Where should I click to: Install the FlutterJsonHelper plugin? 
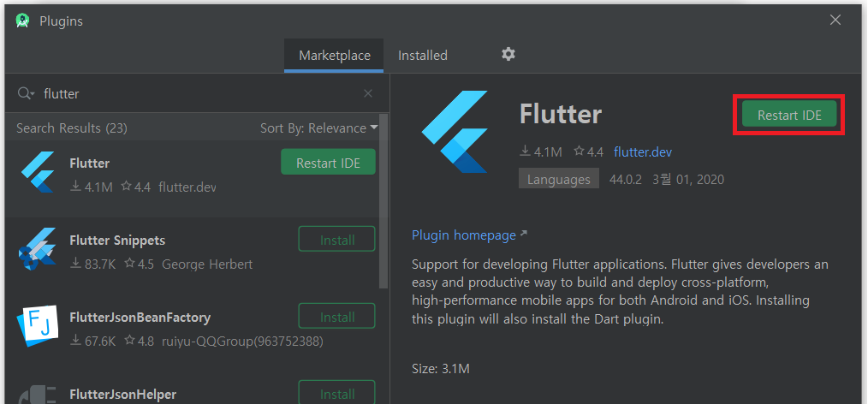point(337,393)
